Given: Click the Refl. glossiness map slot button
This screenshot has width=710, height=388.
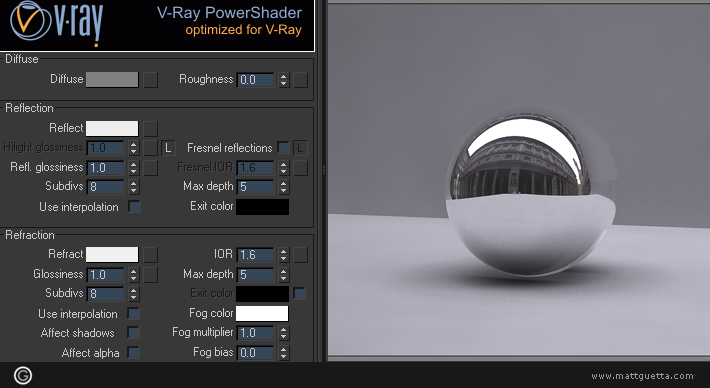Looking at the screenshot, I should tap(150, 168).
